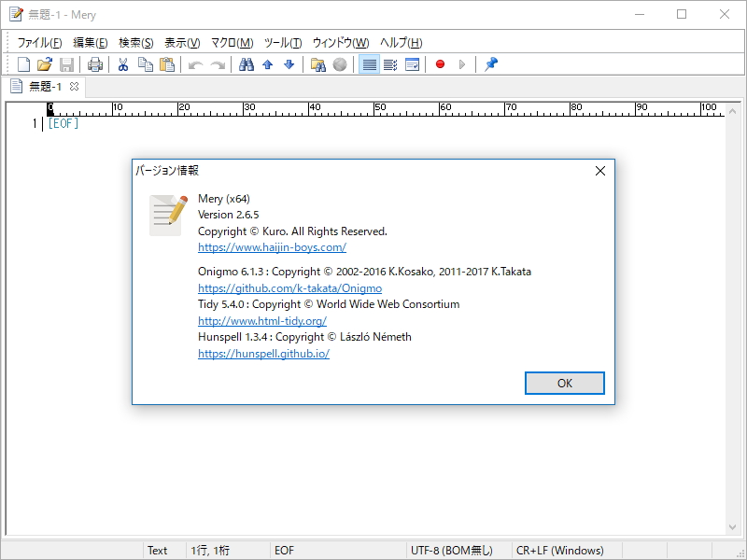Click the scrollbar down arrow in editor
Screen dimensions: 747x560
click(x=733, y=527)
